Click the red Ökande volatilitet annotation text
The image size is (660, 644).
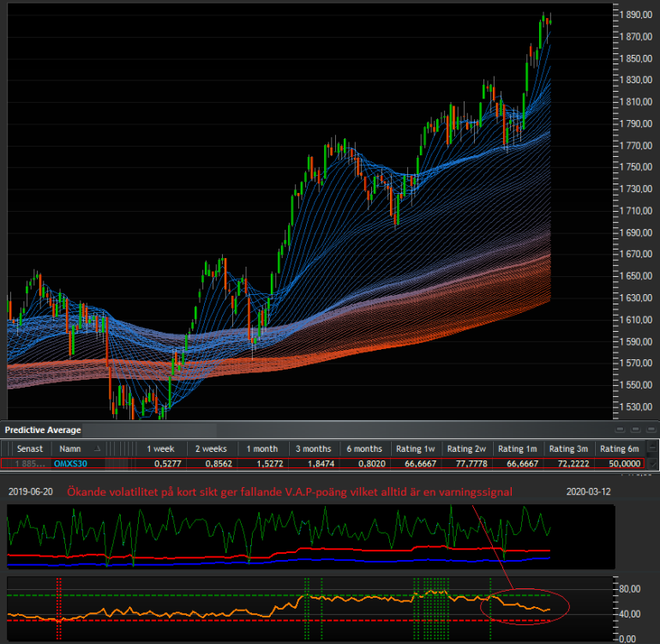290,491
